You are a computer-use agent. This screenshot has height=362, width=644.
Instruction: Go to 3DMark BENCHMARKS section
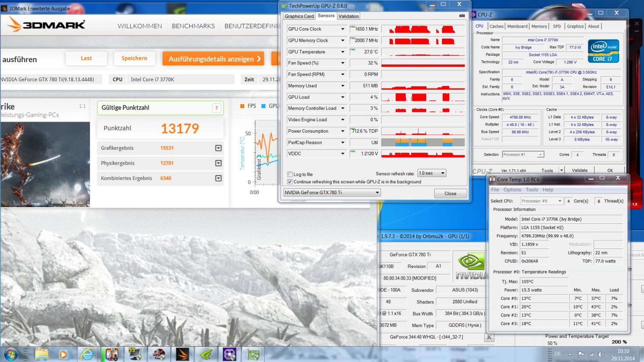(193, 26)
